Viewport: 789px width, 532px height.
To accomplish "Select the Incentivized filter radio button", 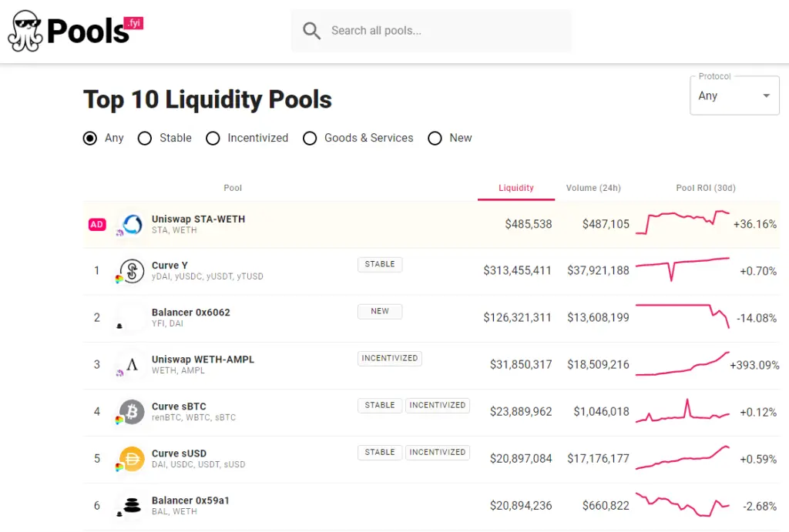I will [213, 139].
